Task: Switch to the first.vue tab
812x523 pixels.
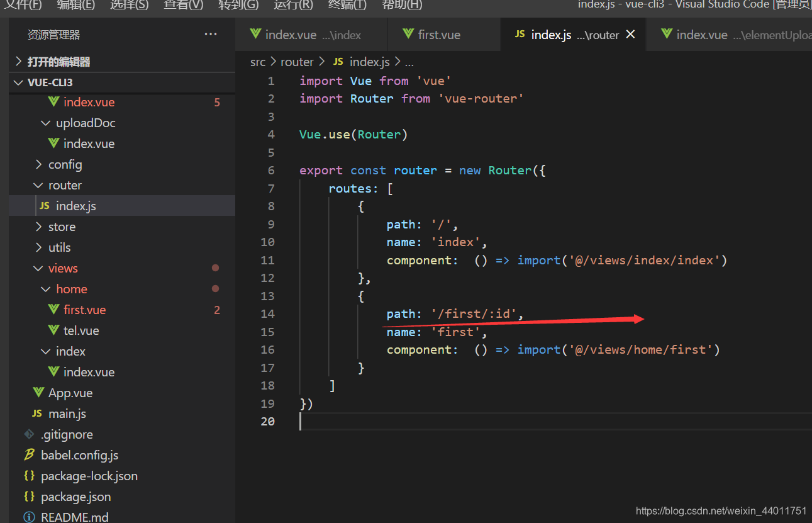Action: click(x=444, y=35)
